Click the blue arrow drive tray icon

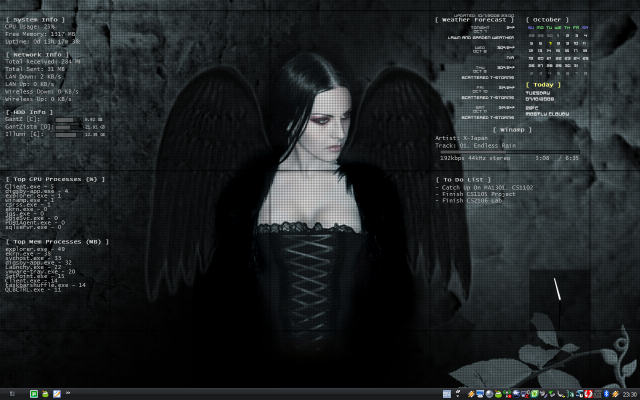(x=579, y=394)
